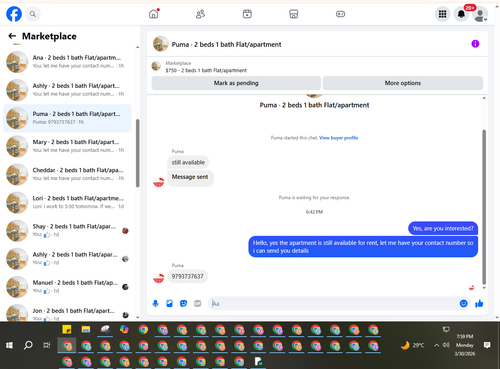This screenshot has height=369, width=500.
Task: Open Sticky Notes on the taskbar
Action: 67,330
